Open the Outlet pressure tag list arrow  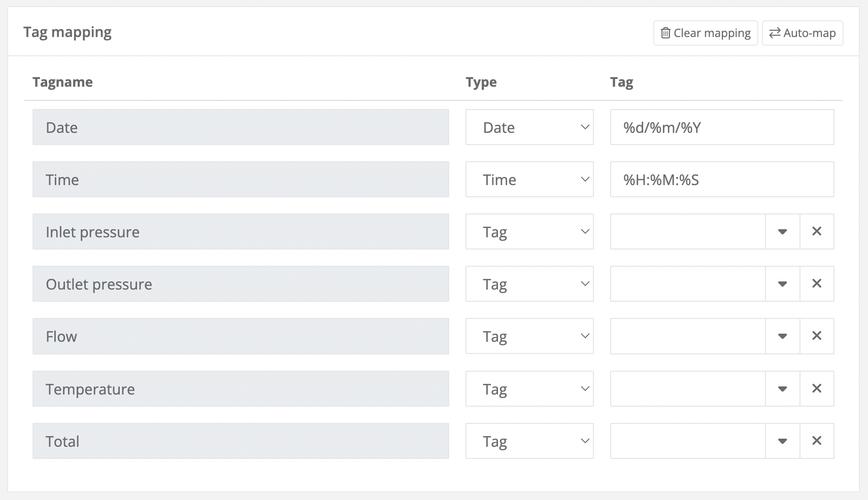coord(783,283)
